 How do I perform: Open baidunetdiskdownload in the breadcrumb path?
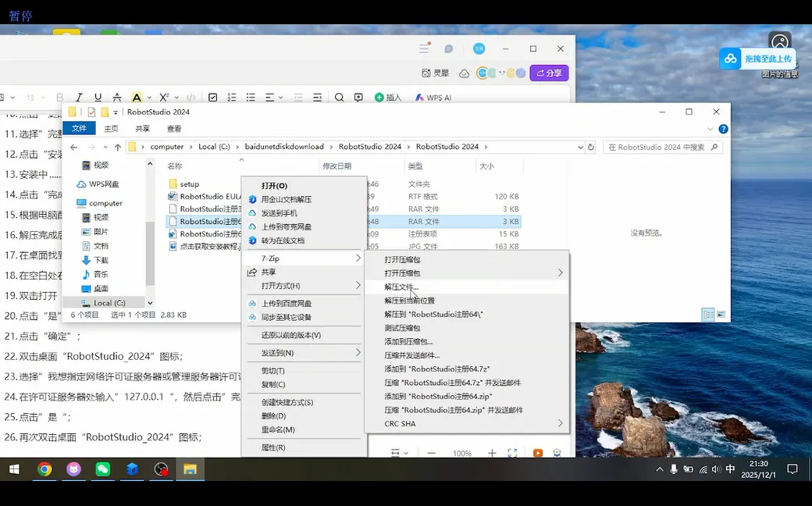[282, 146]
